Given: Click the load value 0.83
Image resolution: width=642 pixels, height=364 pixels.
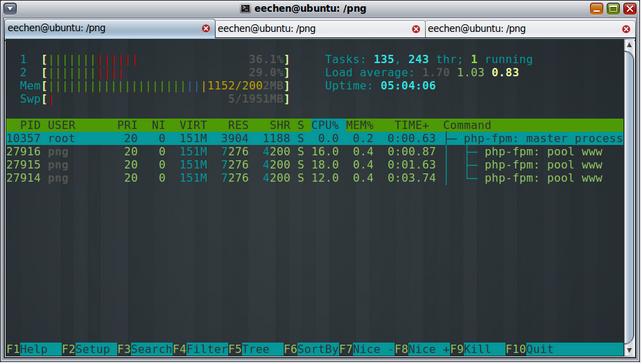Looking at the screenshot, I should coord(505,73).
